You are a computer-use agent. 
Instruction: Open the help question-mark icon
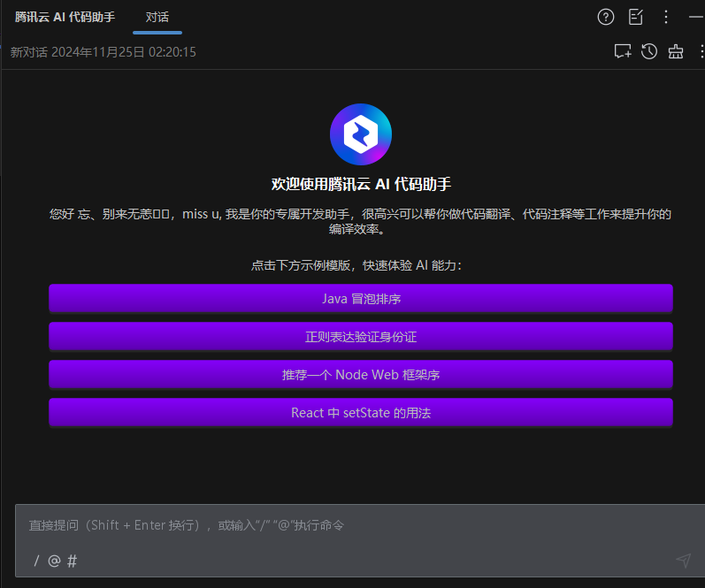(x=606, y=17)
